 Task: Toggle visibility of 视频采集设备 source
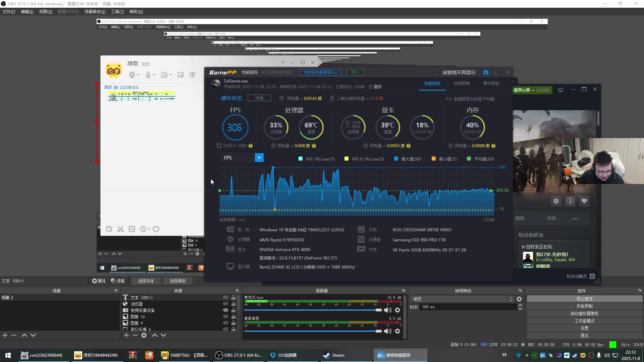(x=226, y=310)
